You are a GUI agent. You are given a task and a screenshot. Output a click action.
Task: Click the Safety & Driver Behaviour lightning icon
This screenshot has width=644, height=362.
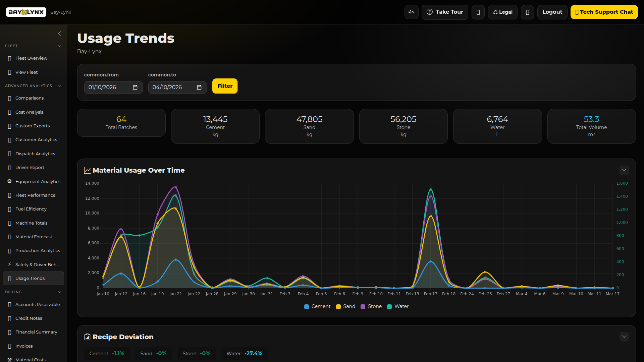[9, 264]
